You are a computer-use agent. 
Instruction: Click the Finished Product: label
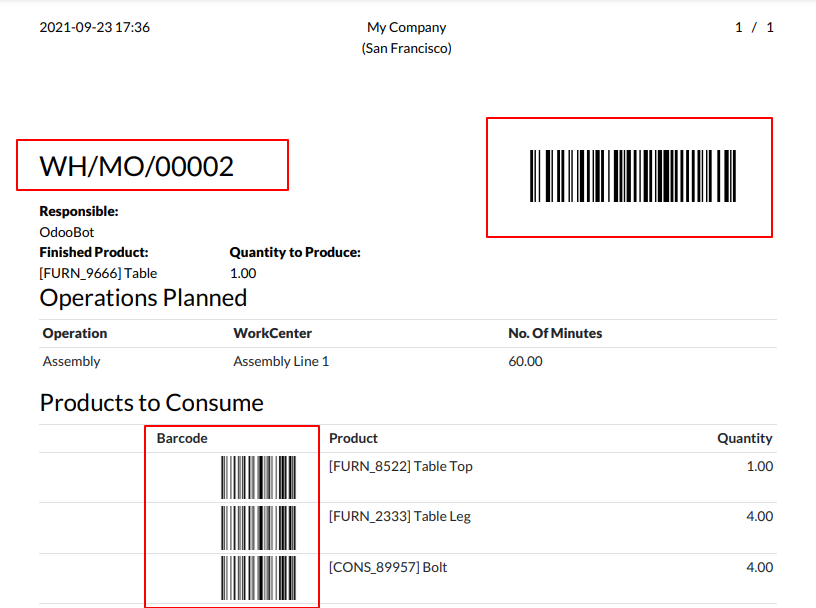tap(94, 252)
